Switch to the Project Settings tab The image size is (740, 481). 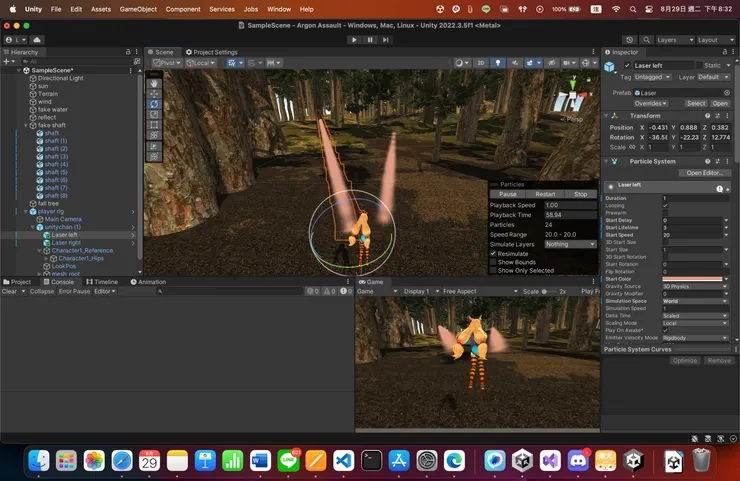211,52
